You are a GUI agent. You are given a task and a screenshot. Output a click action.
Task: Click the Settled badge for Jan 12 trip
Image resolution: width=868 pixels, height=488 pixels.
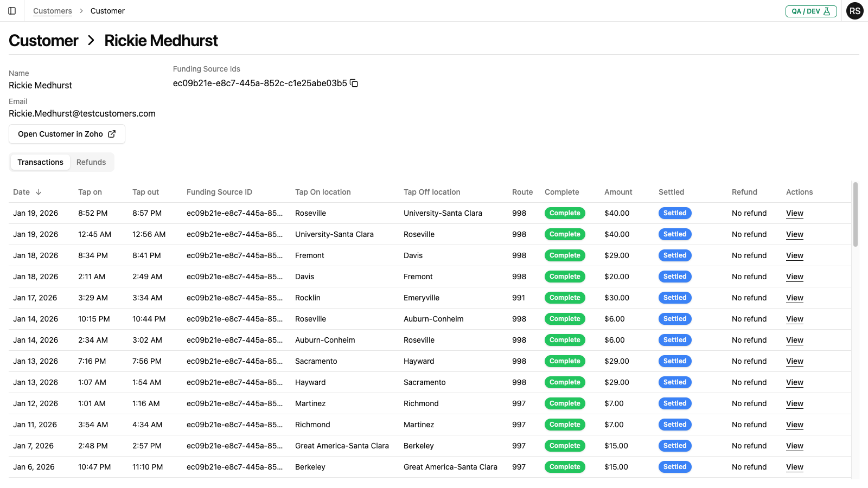point(674,403)
